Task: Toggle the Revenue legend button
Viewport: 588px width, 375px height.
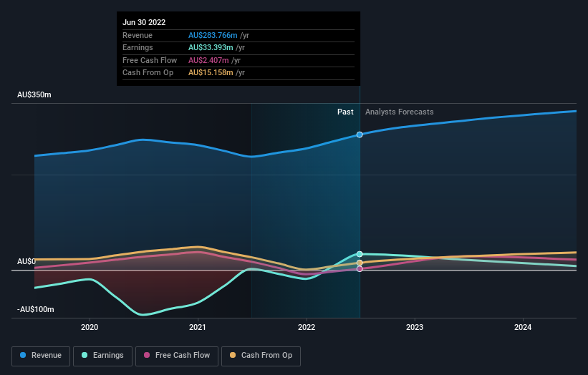Action: click(41, 356)
